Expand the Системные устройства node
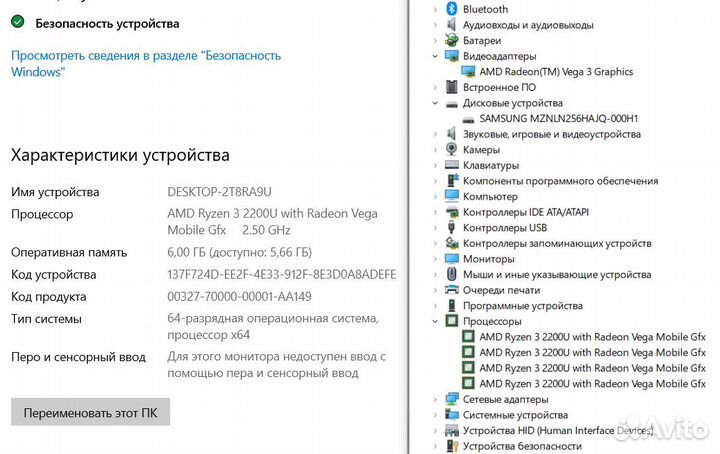The width and height of the screenshot is (720, 454). tap(435, 415)
